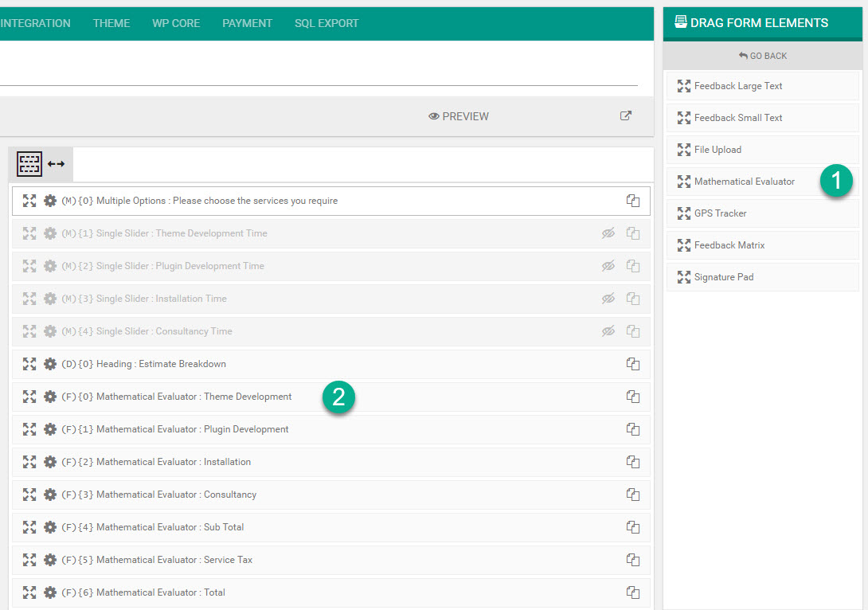Click the open in new window icon

click(x=626, y=115)
